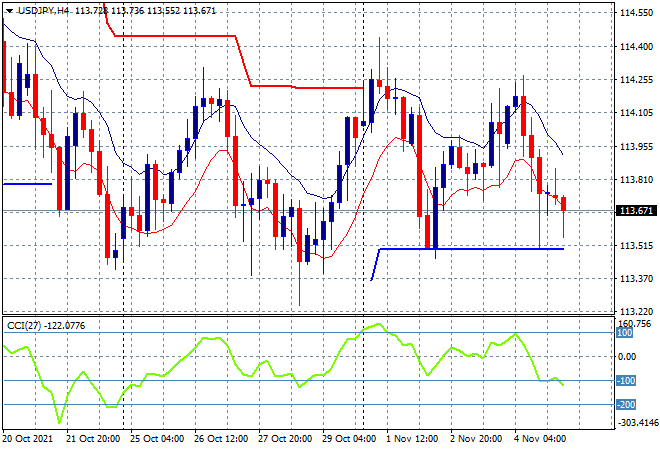
Task: Click the 113.810 price axis label
Action: pos(636,180)
